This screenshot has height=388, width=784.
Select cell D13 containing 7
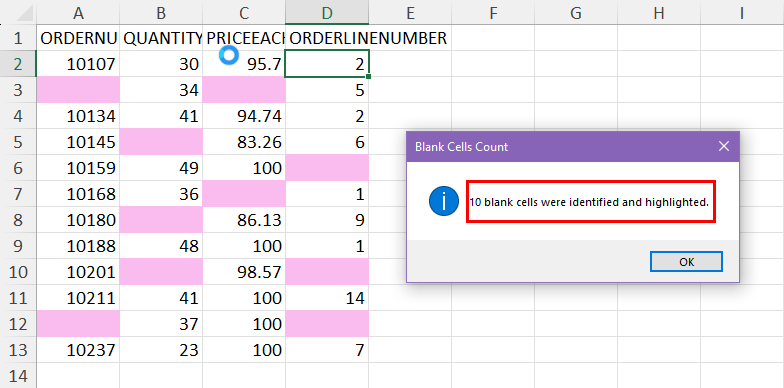(327, 350)
